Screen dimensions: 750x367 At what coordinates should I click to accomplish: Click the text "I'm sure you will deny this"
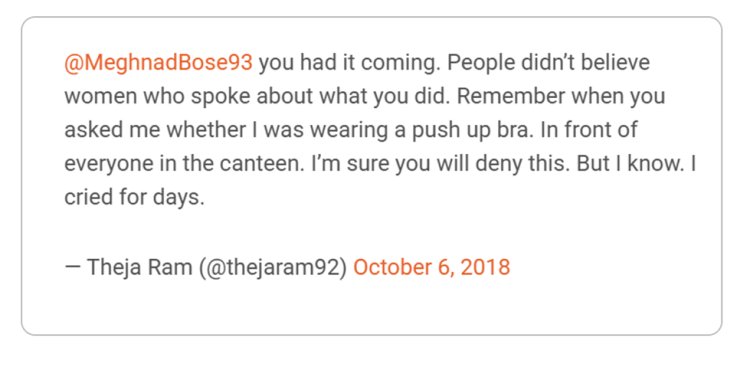[x=435, y=164]
